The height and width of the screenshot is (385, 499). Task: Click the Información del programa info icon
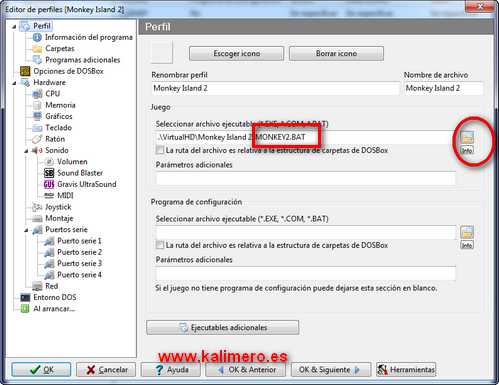[37, 37]
